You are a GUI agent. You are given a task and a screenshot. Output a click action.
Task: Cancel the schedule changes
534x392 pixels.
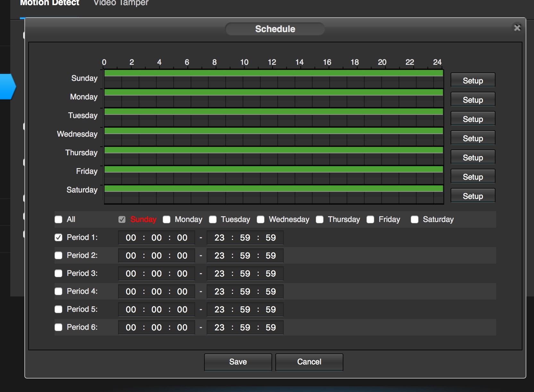pos(309,362)
